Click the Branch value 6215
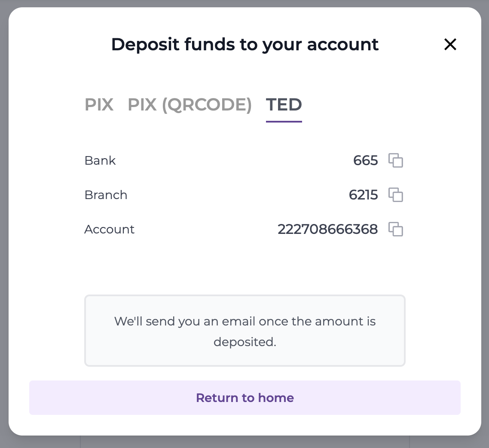489x448 pixels. [364, 195]
